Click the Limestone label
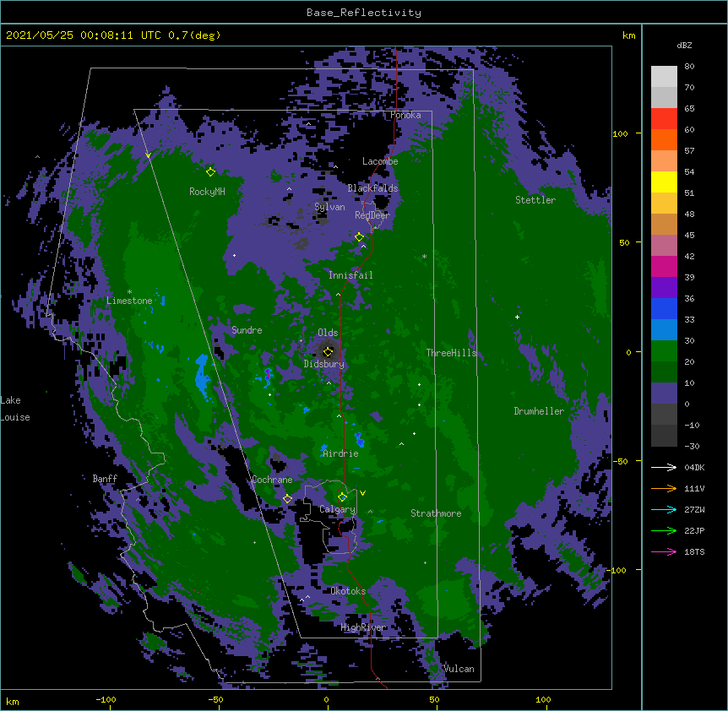 pyautogui.click(x=129, y=301)
